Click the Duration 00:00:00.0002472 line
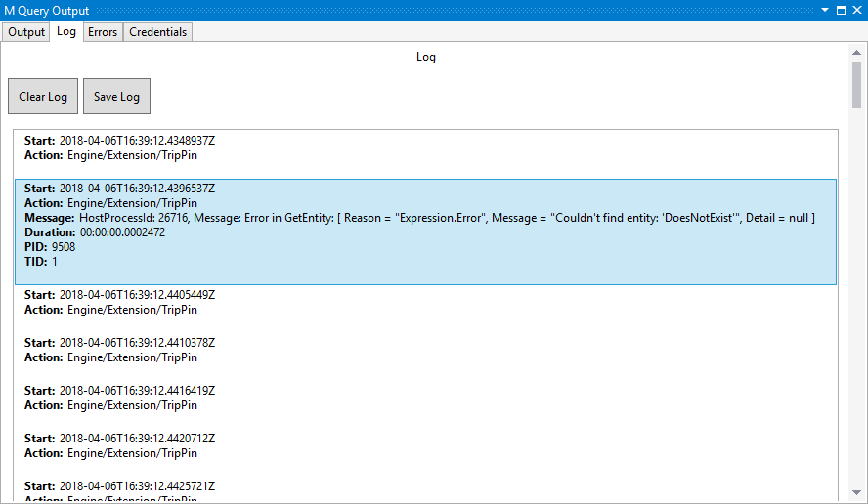 [95, 232]
